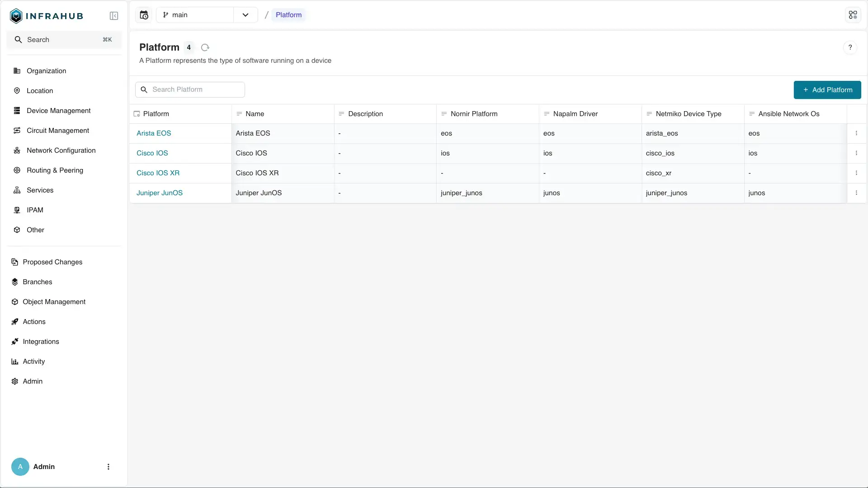Select the main branch field
Screen dimensions: 868x488
[x=195, y=15]
